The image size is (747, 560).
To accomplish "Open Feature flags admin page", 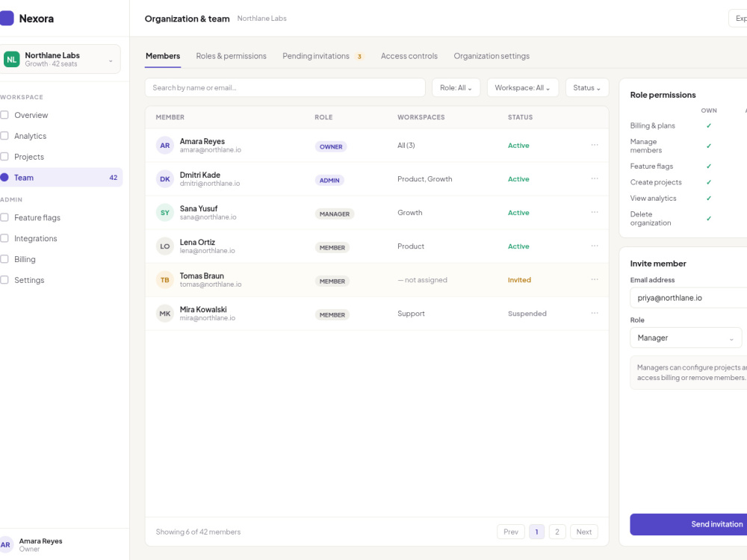I will tap(37, 217).
